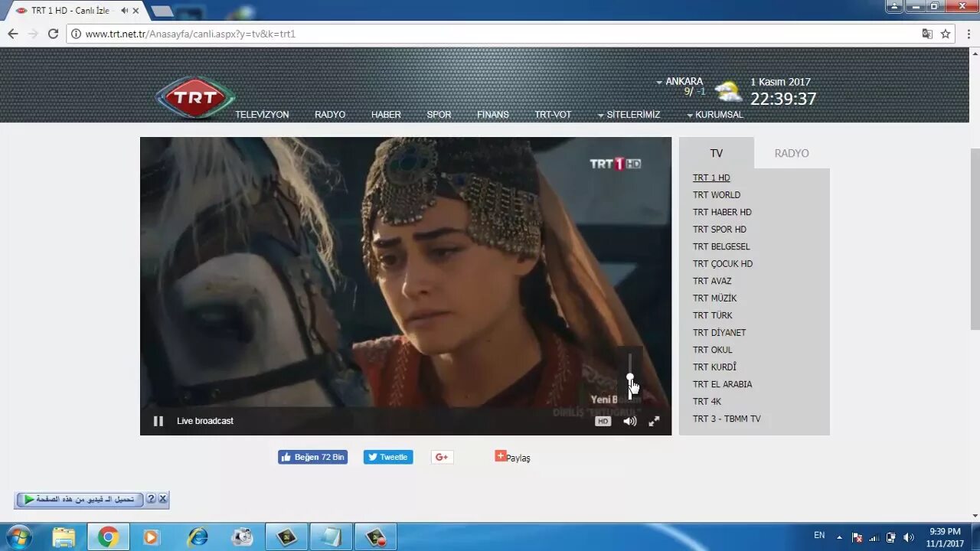980x551 pixels.
Task: Expand the SİTELERİMİZ dropdown
Action: click(629, 115)
